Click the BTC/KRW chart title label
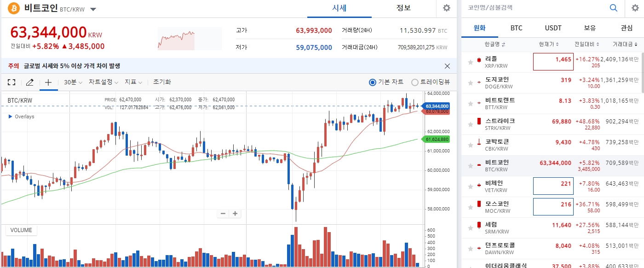Image resolution: width=644 pixels, height=268 pixels. [x=20, y=100]
